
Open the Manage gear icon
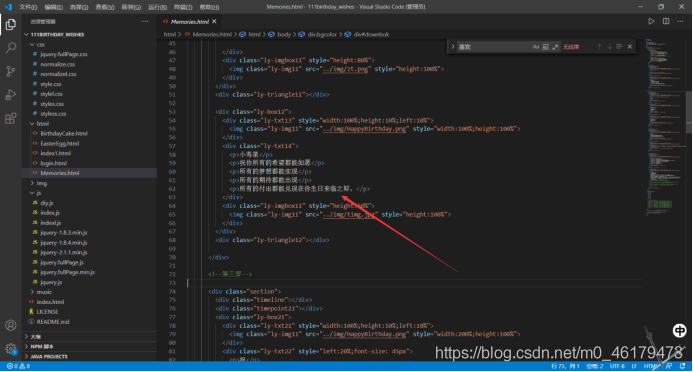(11, 349)
